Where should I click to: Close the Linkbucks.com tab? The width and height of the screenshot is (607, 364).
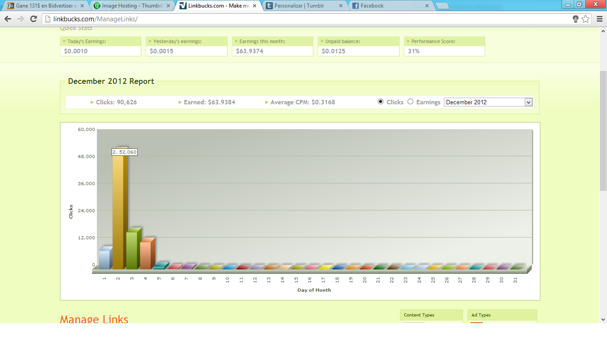[254, 6]
